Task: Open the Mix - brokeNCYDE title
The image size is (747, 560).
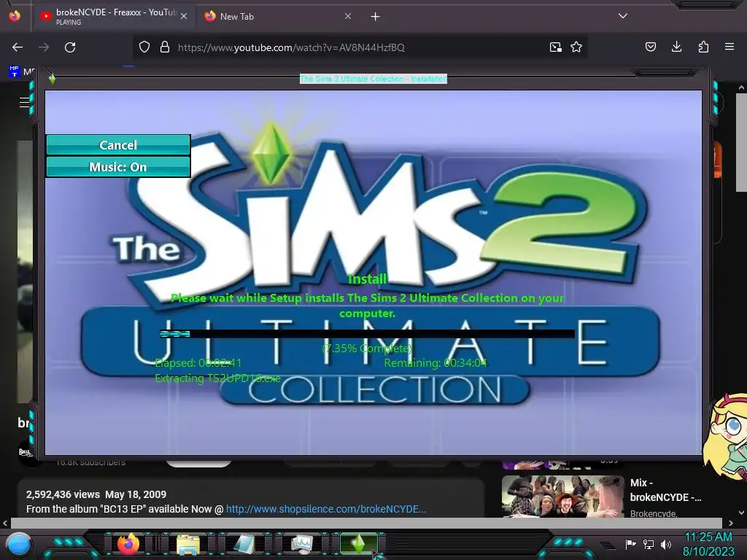Action: tap(665, 490)
